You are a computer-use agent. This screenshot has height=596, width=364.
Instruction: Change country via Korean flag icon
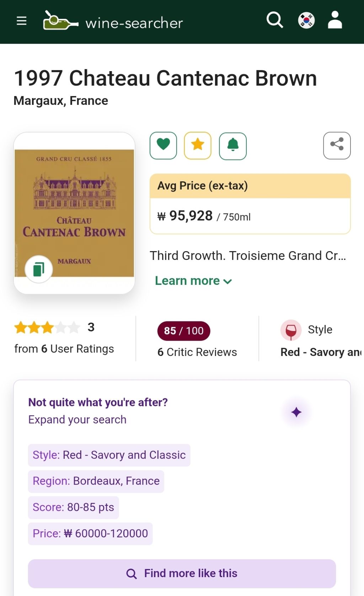306,20
